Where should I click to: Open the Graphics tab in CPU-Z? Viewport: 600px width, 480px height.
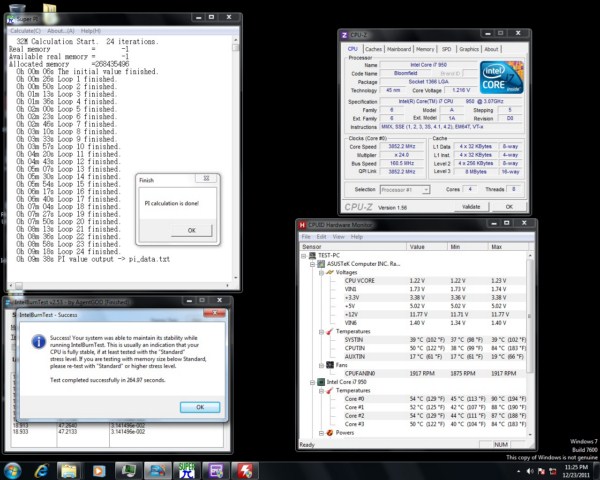point(469,49)
